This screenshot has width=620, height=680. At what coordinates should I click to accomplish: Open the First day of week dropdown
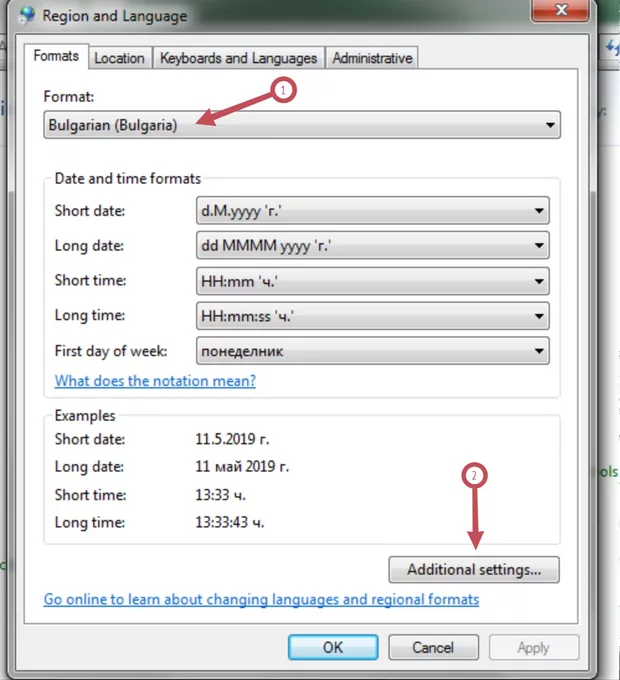(372, 351)
